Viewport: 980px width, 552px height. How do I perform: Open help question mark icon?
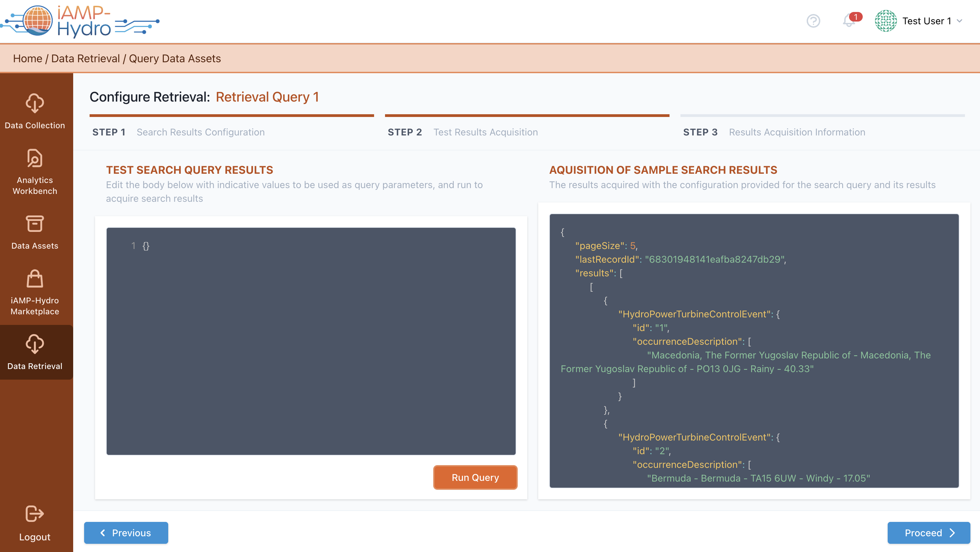[x=813, y=21]
